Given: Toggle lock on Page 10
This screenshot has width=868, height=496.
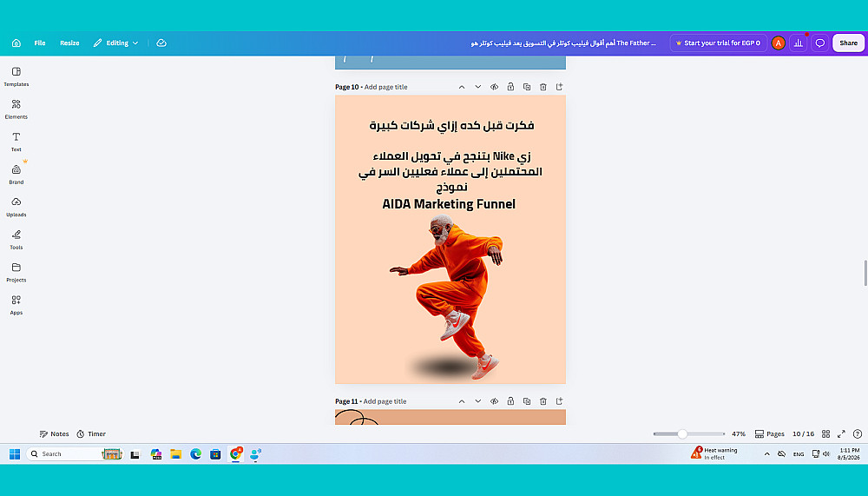Looking at the screenshot, I should pyautogui.click(x=510, y=87).
